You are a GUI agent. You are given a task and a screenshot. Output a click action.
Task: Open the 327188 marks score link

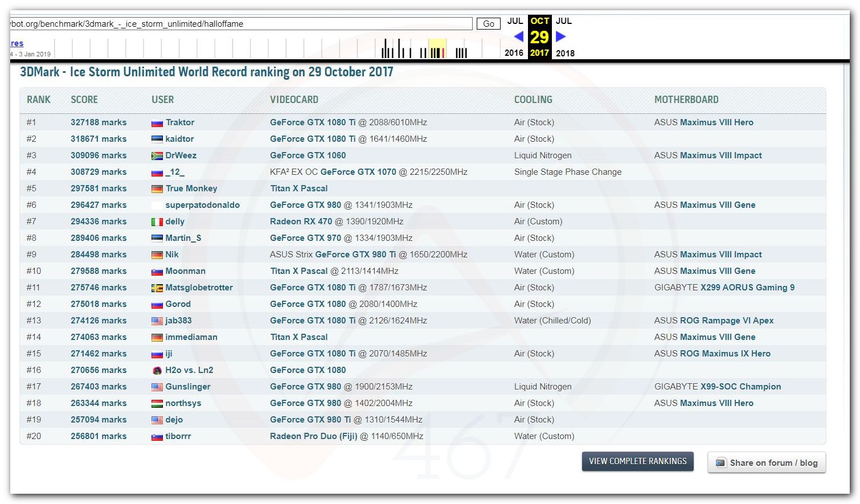click(99, 122)
